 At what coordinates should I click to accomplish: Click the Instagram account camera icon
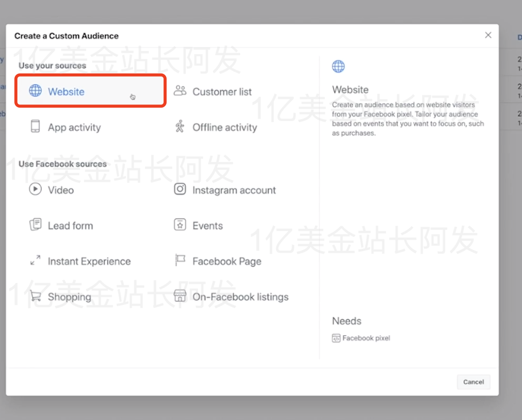tap(180, 189)
